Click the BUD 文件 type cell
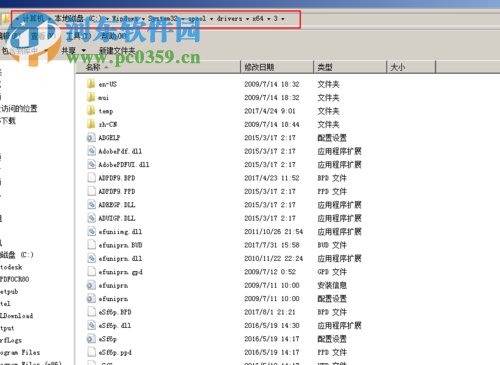 pyautogui.click(x=332, y=245)
